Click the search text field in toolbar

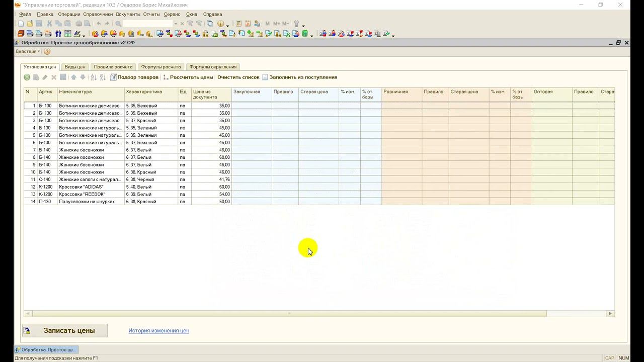click(148, 24)
